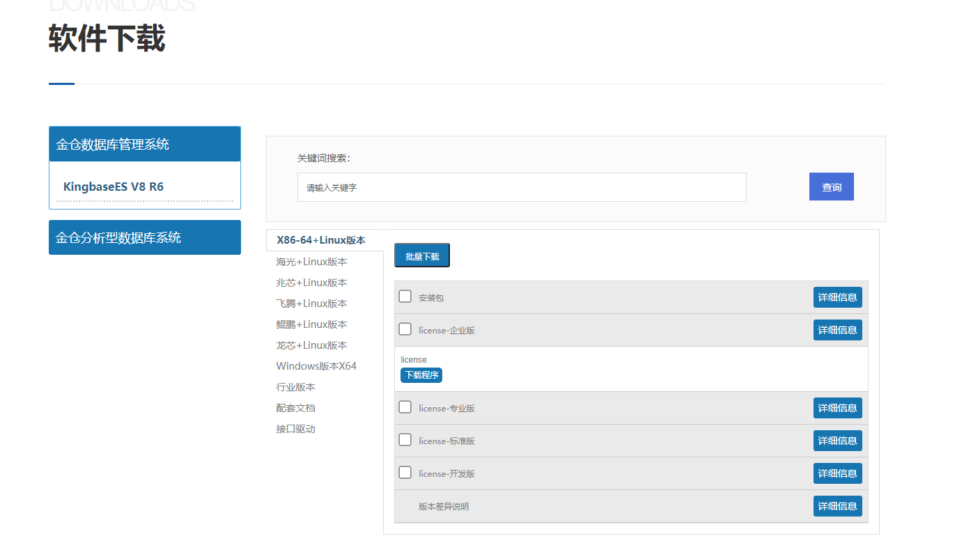Click the license-开发版 row label

point(446,474)
